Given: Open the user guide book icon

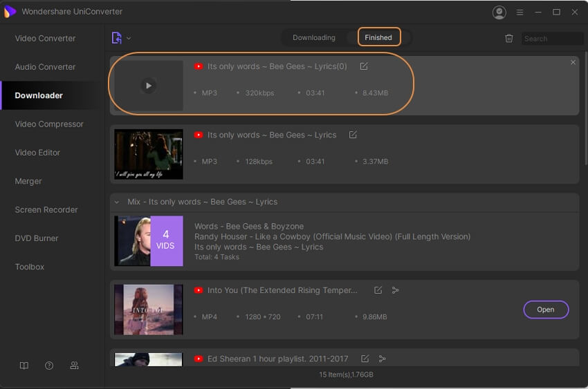Looking at the screenshot, I should 24,366.
